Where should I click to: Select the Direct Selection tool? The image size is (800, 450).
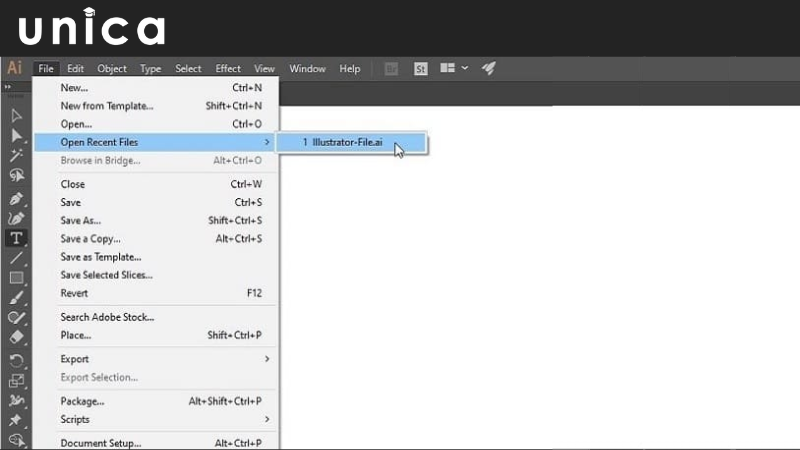coord(16,135)
